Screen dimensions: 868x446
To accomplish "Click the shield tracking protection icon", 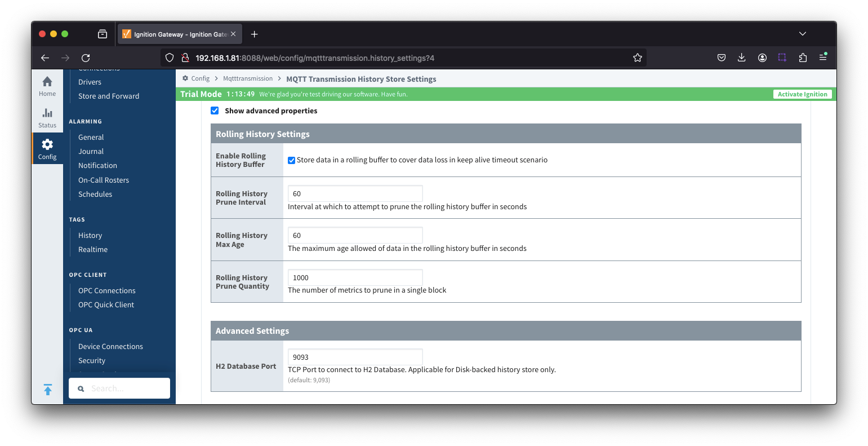I will click(170, 58).
